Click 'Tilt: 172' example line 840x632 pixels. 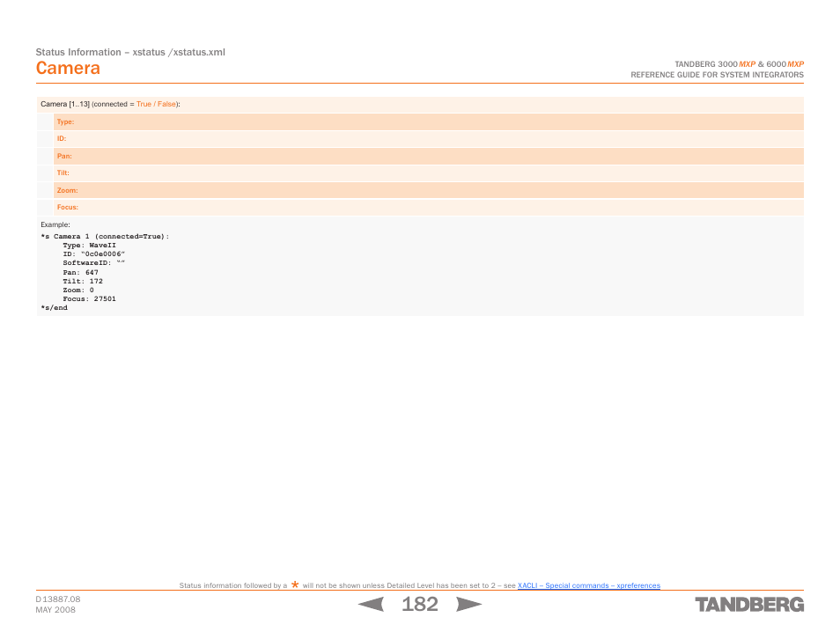point(83,281)
